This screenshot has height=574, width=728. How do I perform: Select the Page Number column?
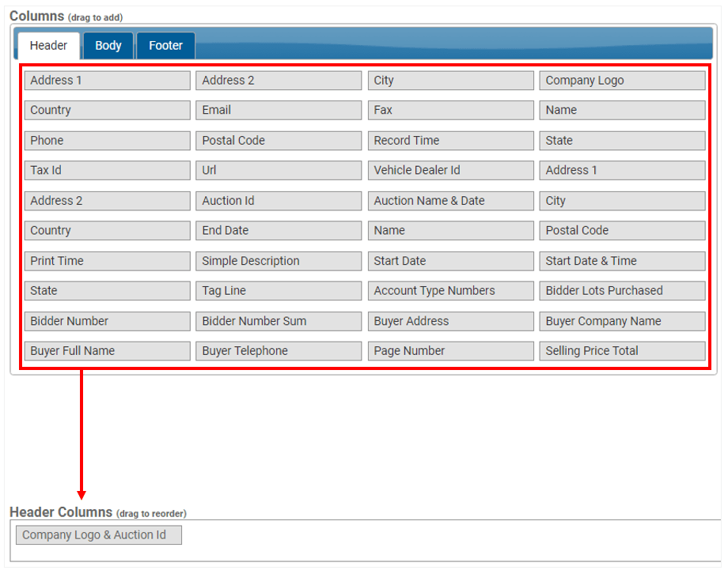(450, 351)
